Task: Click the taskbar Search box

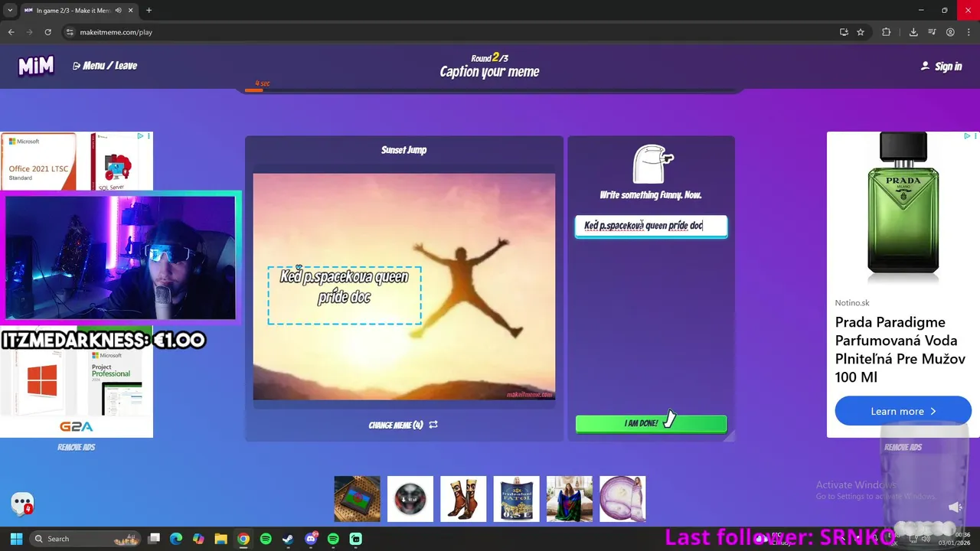Action: (84, 539)
